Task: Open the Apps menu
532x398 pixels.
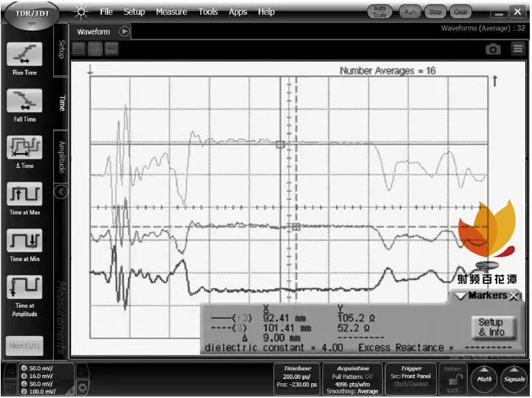Action: [x=237, y=12]
